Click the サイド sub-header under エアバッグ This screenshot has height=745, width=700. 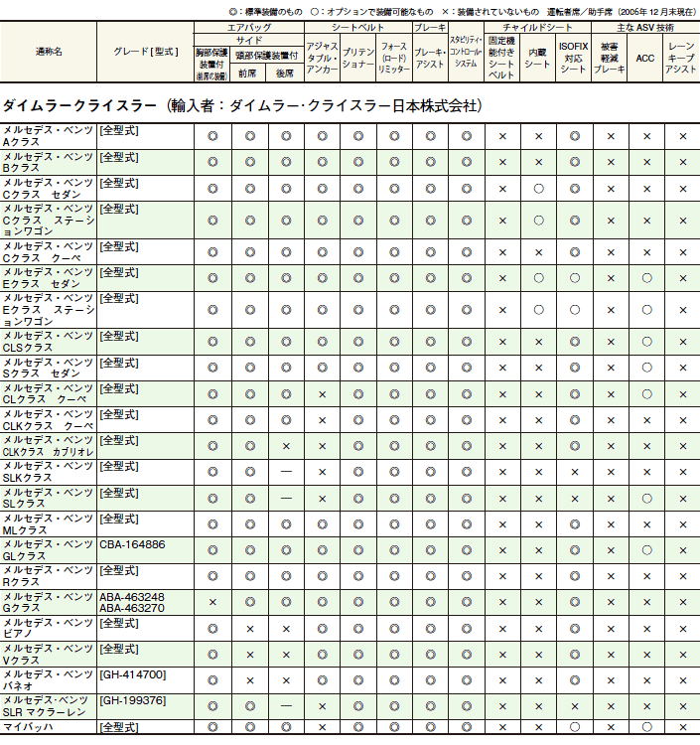[x=249, y=41]
